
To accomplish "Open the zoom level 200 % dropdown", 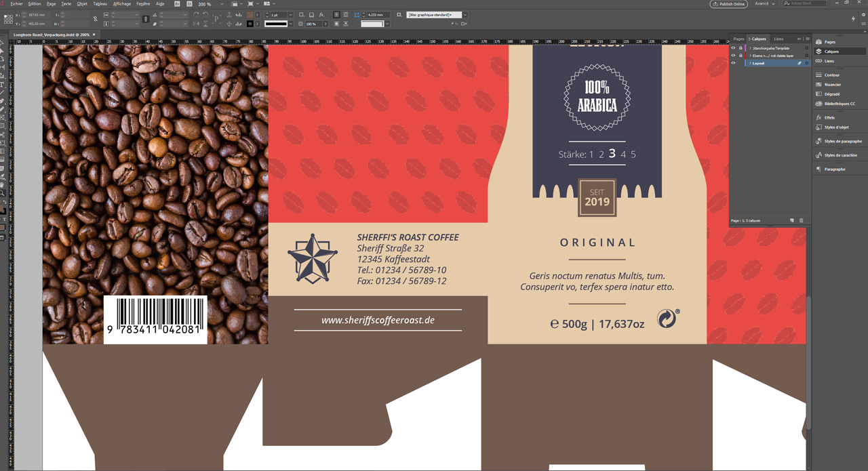I will 222,4.
